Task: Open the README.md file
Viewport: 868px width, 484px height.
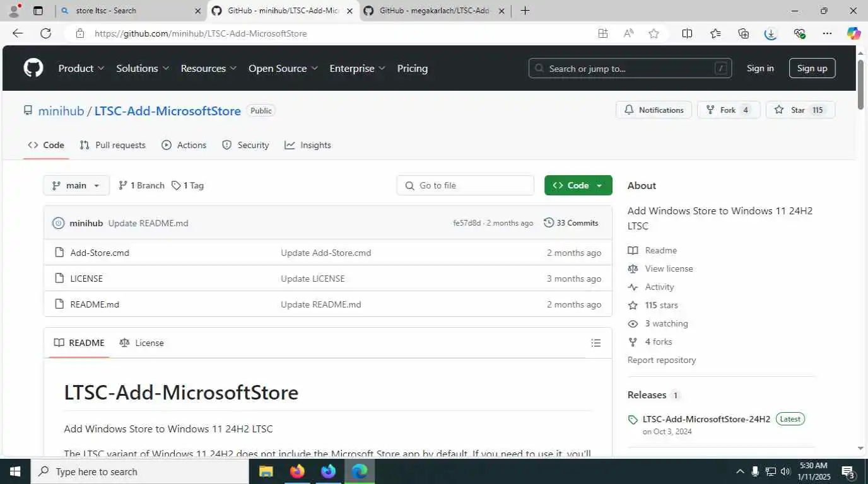Action: point(95,304)
